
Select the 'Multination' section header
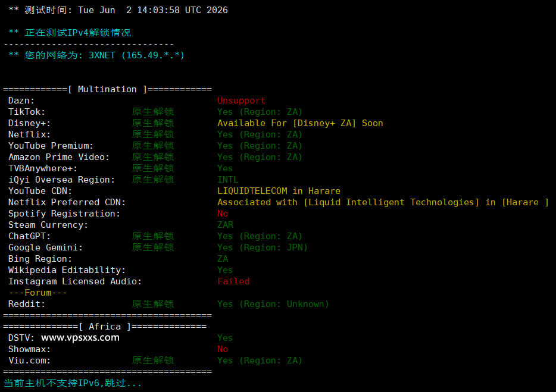coord(107,89)
